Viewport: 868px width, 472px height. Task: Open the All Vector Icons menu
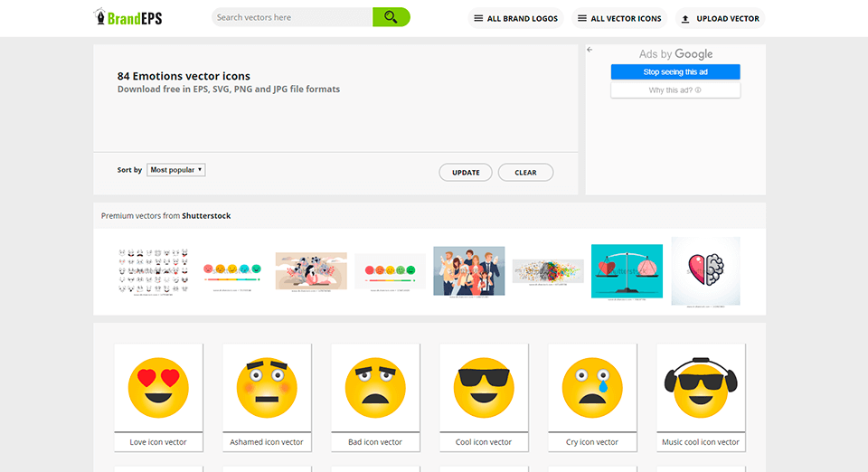[618, 18]
